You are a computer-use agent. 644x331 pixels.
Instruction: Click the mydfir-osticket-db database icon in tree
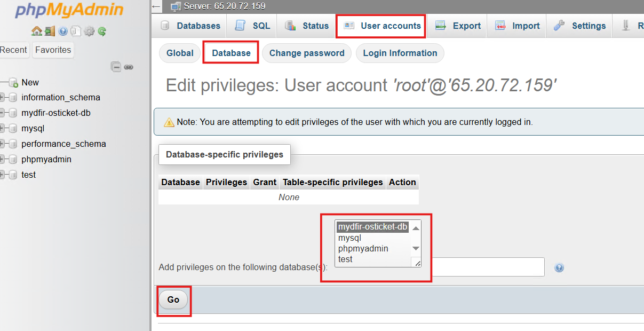click(x=13, y=113)
